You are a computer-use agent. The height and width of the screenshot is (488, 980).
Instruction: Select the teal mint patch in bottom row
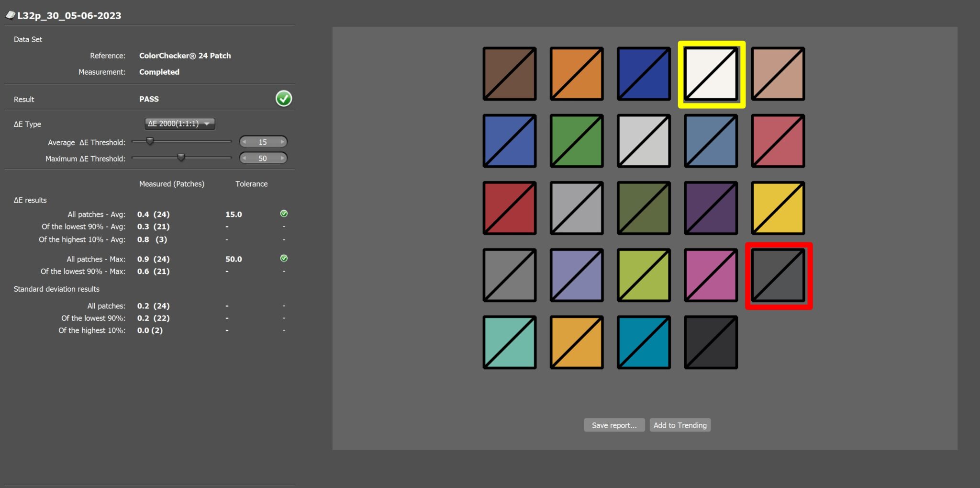[510, 342]
